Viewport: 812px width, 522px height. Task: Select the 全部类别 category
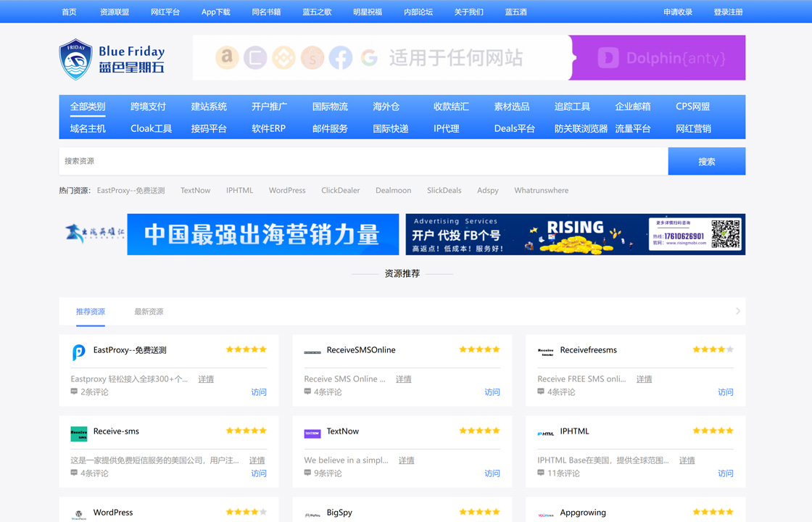point(88,107)
